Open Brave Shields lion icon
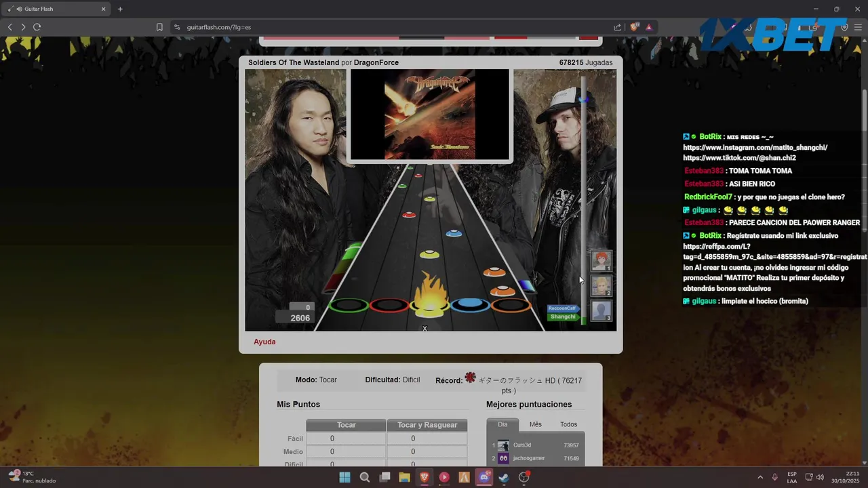The height and width of the screenshot is (488, 868). pyautogui.click(x=634, y=27)
